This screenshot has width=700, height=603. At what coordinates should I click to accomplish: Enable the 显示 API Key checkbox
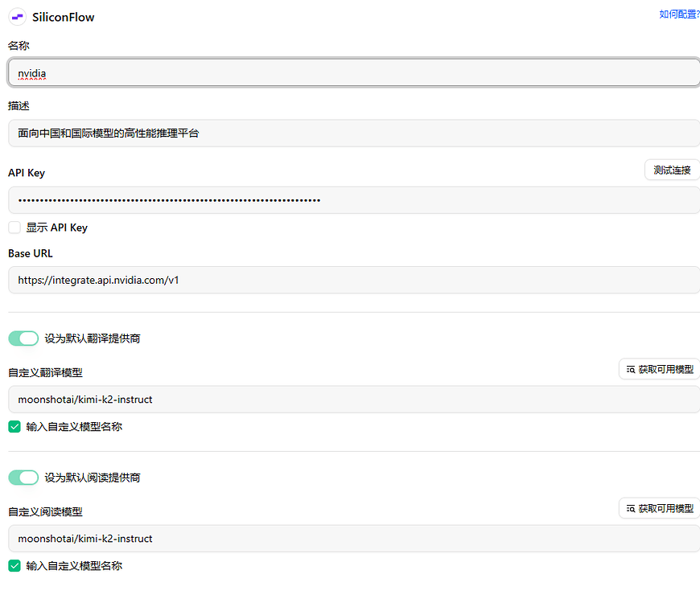[x=14, y=228]
